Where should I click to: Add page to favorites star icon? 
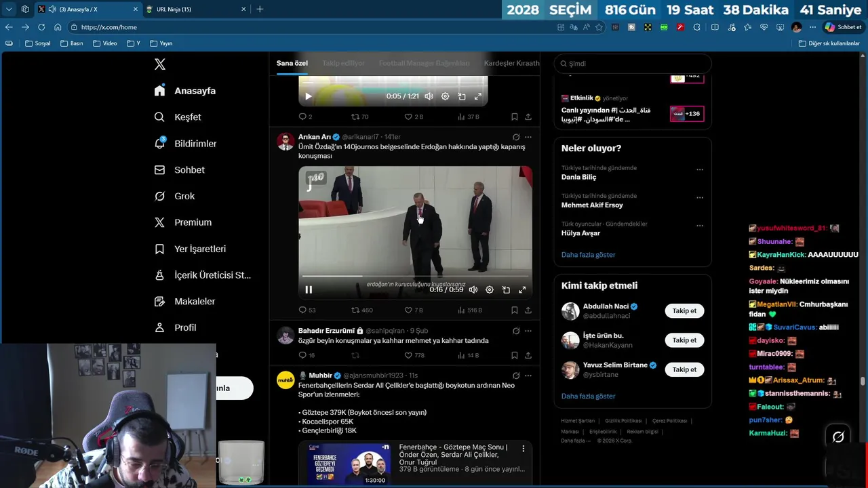coord(599,27)
